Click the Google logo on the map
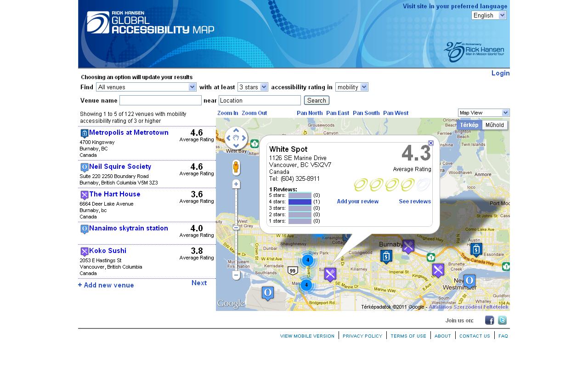This screenshot has height=368, width=588. [231, 304]
